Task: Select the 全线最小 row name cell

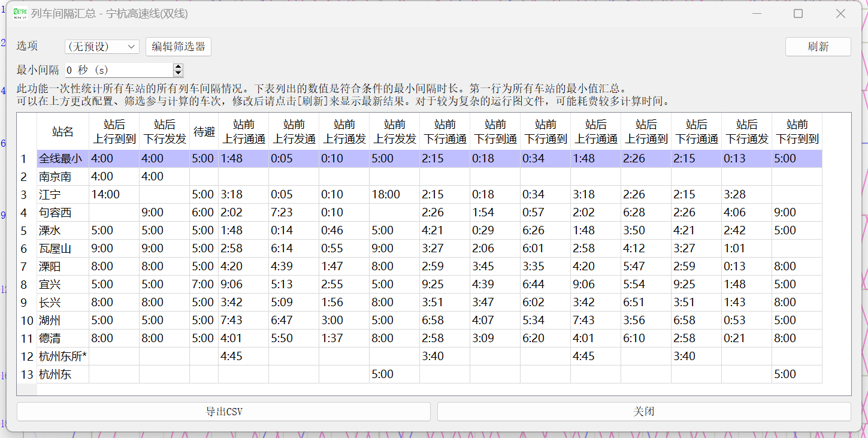Action: (x=63, y=159)
